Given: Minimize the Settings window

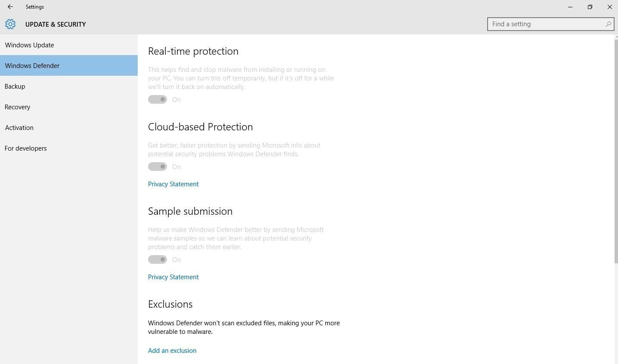Looking at the screenshot, I should pyautogui.click(x=570, y=7).
